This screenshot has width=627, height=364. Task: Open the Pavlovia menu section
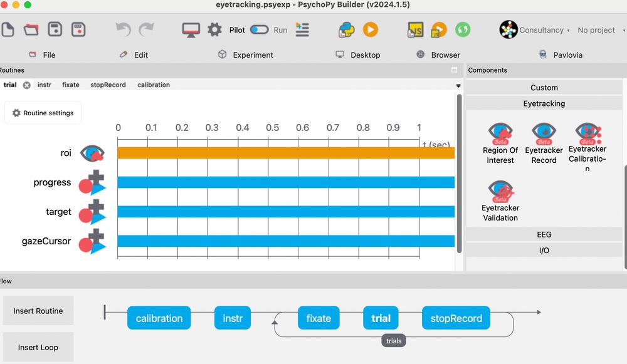pos(561,55)
